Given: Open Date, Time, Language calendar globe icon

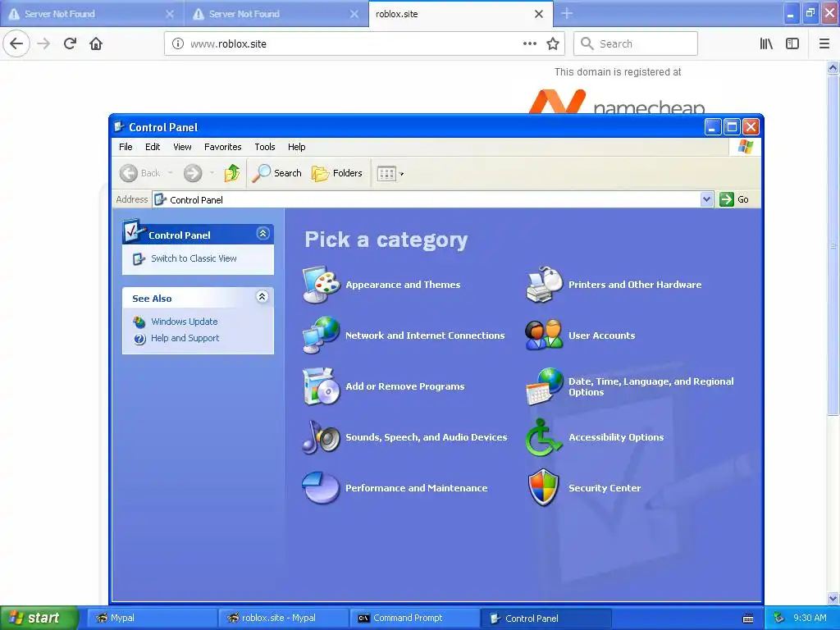Looking at the screenshot, I should coord(545,386).
